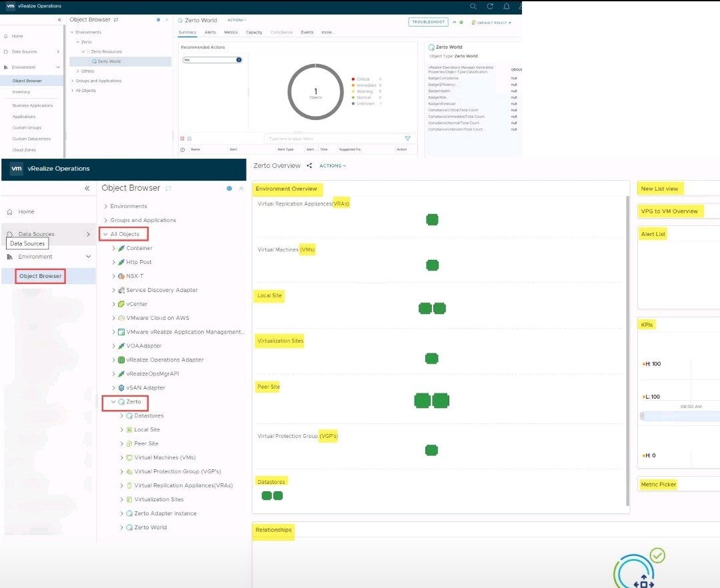Switch to Alerts tab in Zerto World
The width and height of the screenshot is (720, 588).
210,33
